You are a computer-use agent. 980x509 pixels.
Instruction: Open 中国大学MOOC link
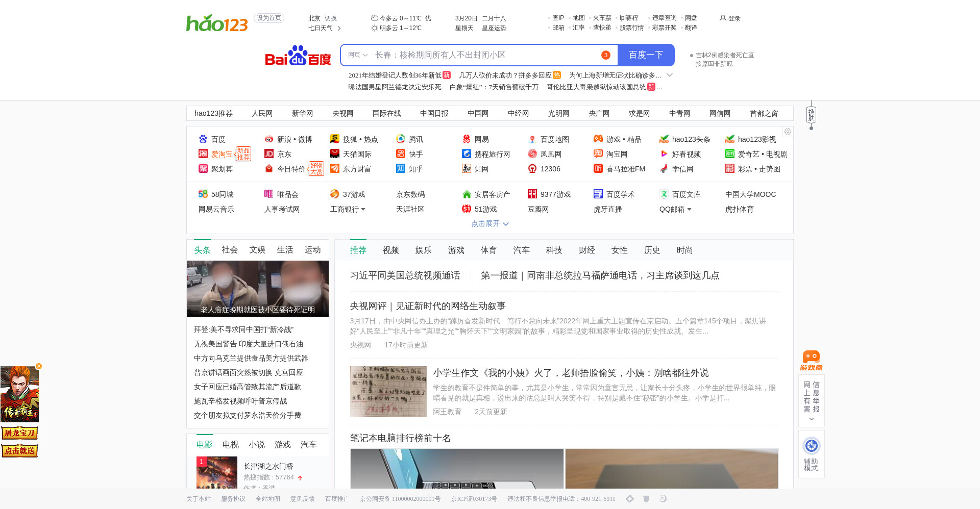coord(751,194)
